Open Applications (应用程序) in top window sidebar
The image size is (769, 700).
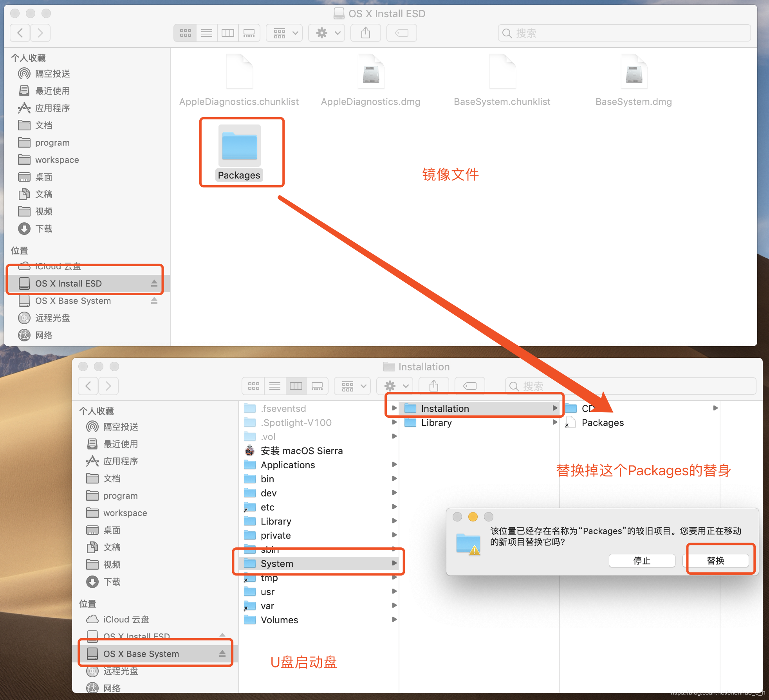click(x=52, y=108)
